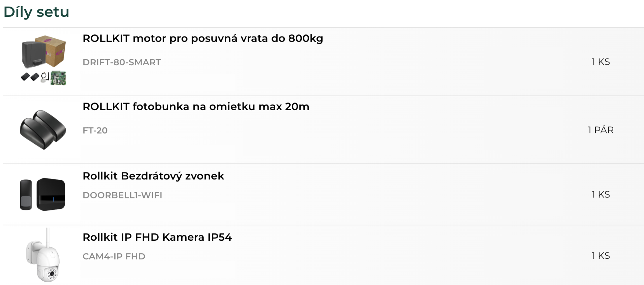Select the CAM4-IP FHD product code
The image size is (644, 285).
point(114,256)
